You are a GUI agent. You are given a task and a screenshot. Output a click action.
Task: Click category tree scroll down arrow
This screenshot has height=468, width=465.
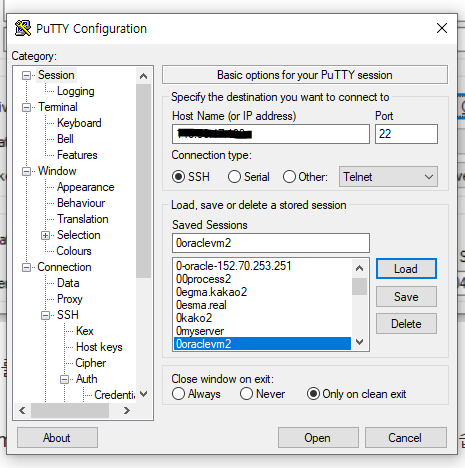(144, 394)
